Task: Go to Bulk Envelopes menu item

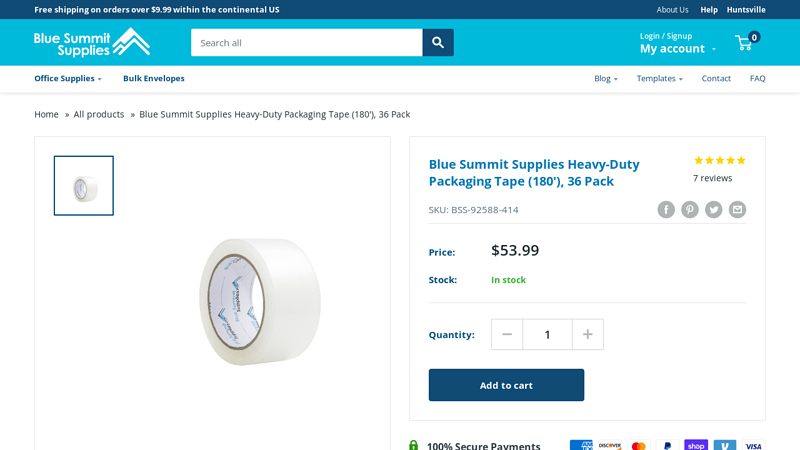Action: 153,78
